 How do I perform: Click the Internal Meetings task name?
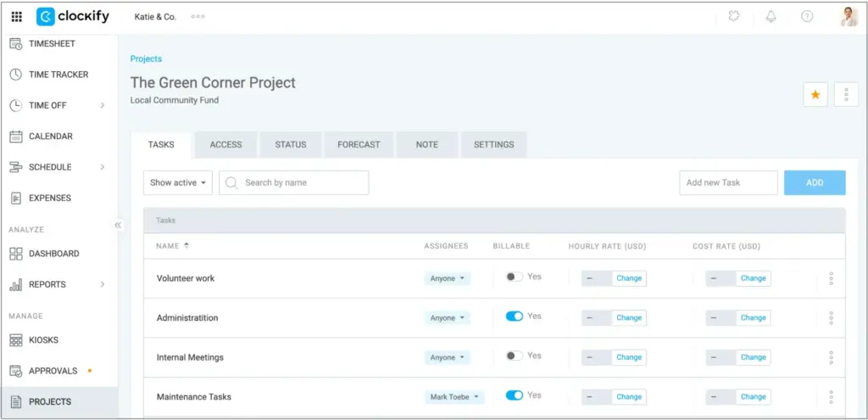[x=190, y=357]
